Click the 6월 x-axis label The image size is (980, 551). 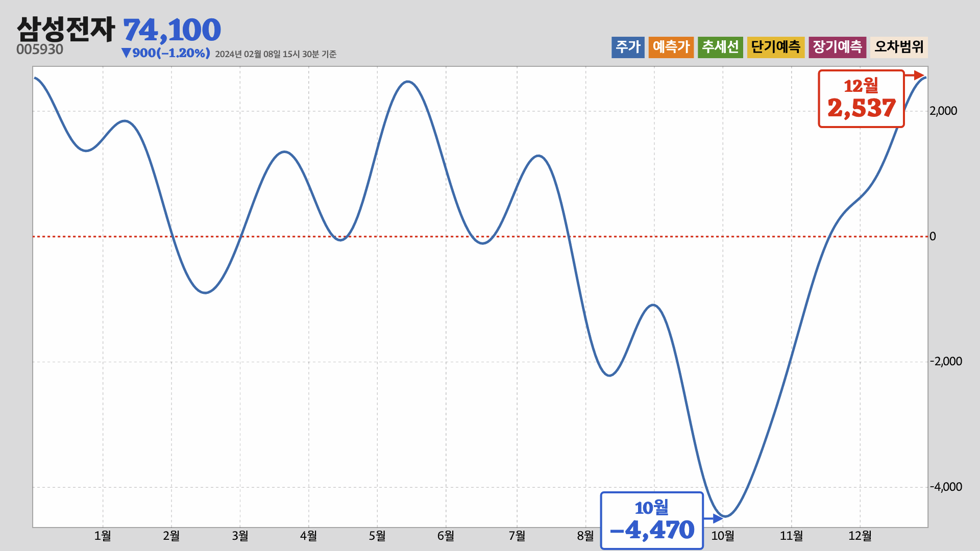pos(446,536)
